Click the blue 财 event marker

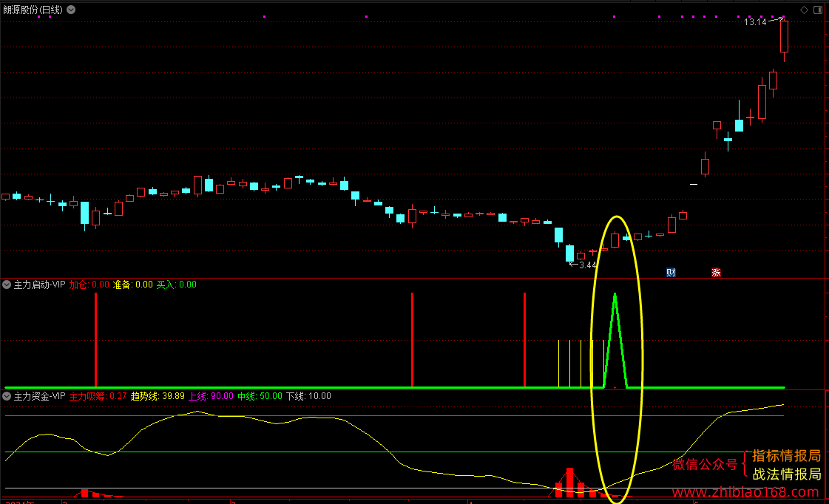[671, 273]
